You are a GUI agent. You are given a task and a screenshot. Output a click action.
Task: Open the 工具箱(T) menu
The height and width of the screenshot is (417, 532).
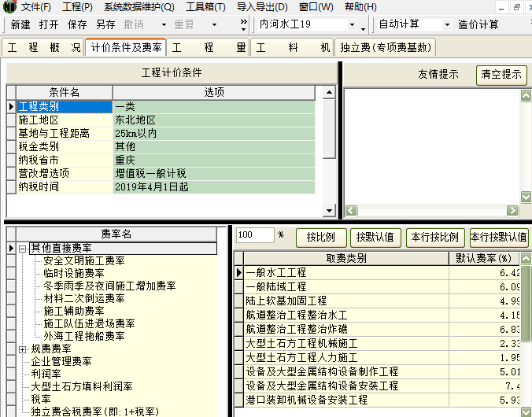[x=205, y=7]
